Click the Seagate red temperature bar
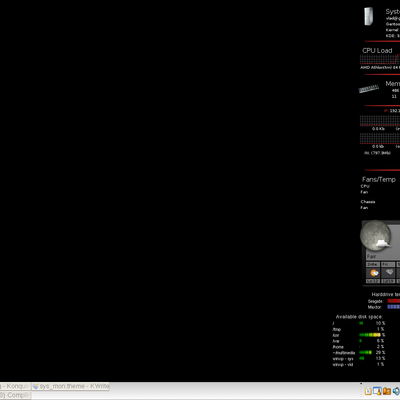400x400 pixels. point(394,301)
